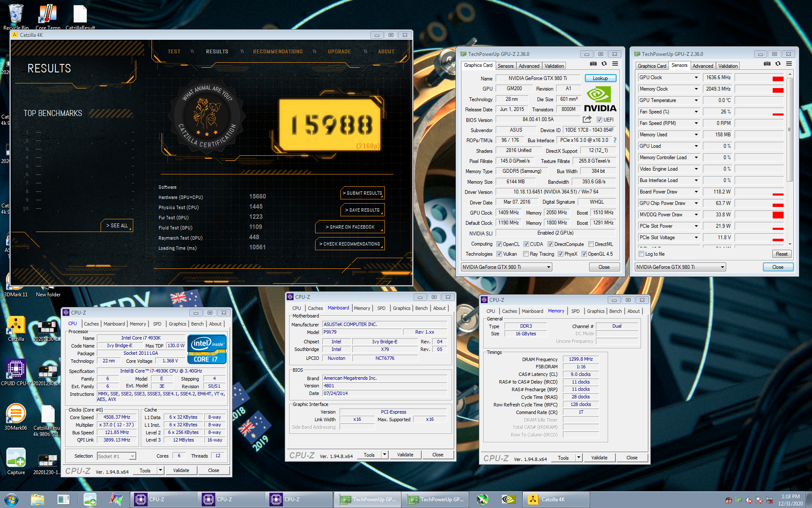Click the camera icon in GPU-Z Sensors window

pyautogui.click(x=767, y=64)
